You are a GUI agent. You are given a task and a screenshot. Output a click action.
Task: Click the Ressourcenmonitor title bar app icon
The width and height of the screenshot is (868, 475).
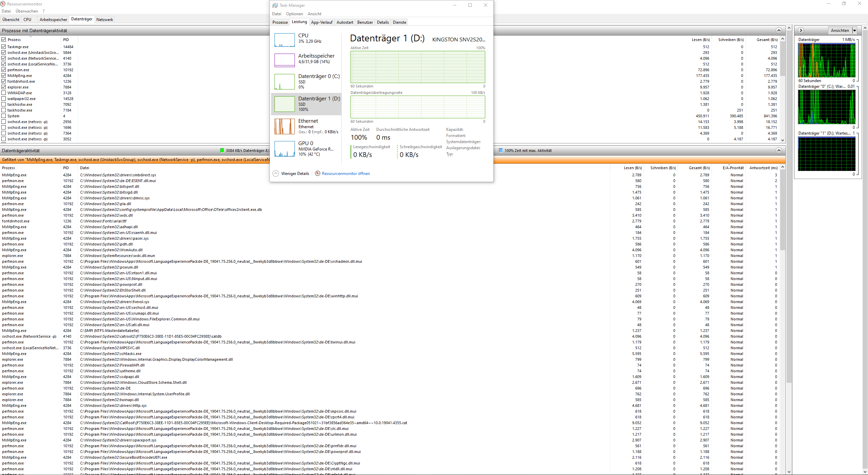pos(3,4)
